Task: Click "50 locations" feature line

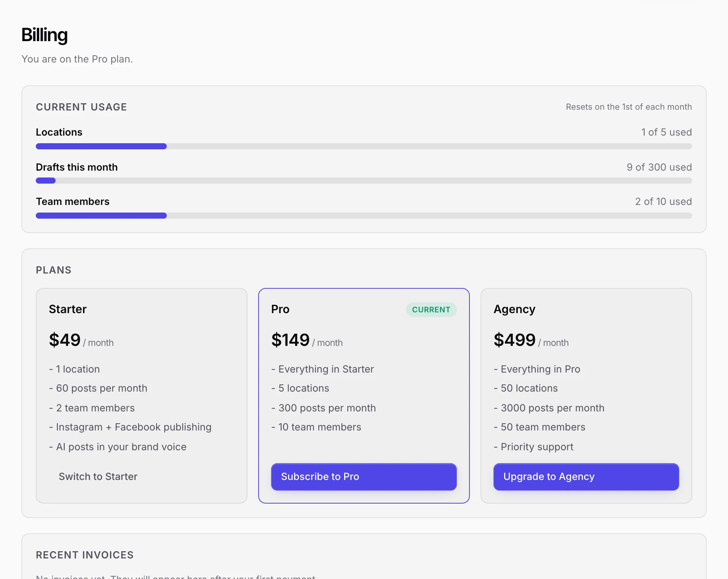Action: (526, 388)
